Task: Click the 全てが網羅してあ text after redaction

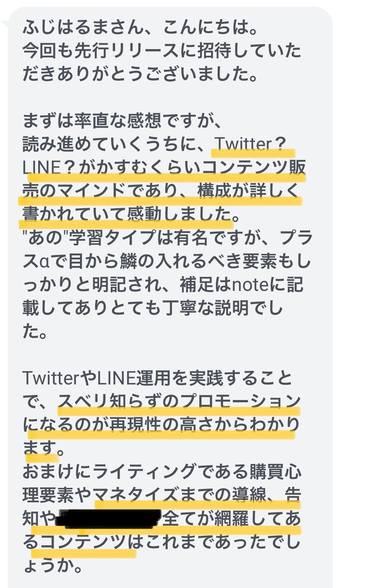Action: click(232, 518)
